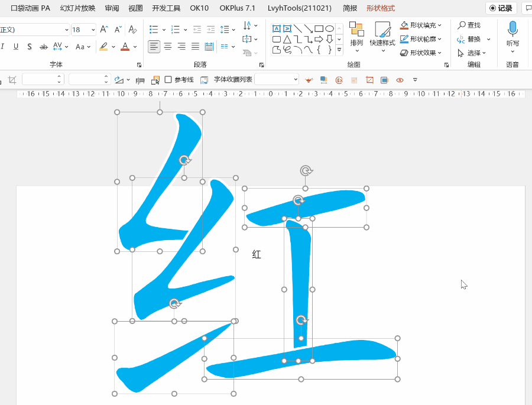532x405 pixels.
Task: Increase font size with the A-up icon
Action: click(104, 30)
